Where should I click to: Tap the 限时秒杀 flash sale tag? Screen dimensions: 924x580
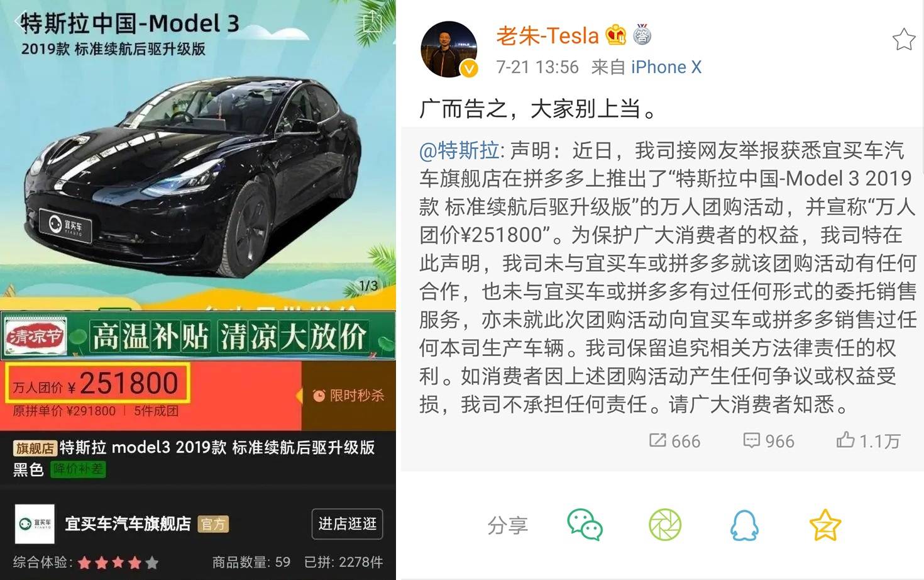click(x=349, y=395)
